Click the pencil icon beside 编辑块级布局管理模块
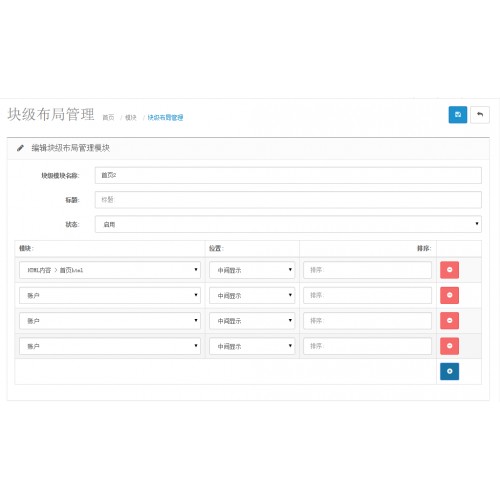The image size is (500, 500). point(20,148)
